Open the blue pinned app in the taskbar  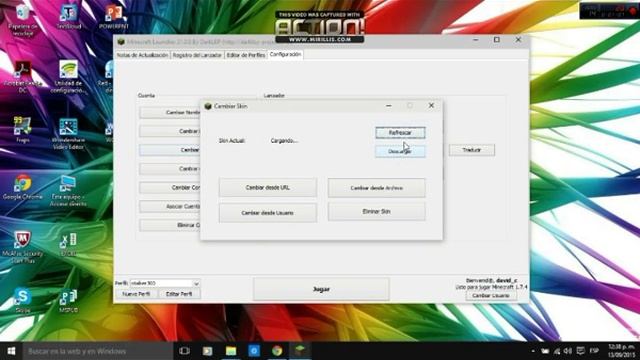click(x=254, y=351)
